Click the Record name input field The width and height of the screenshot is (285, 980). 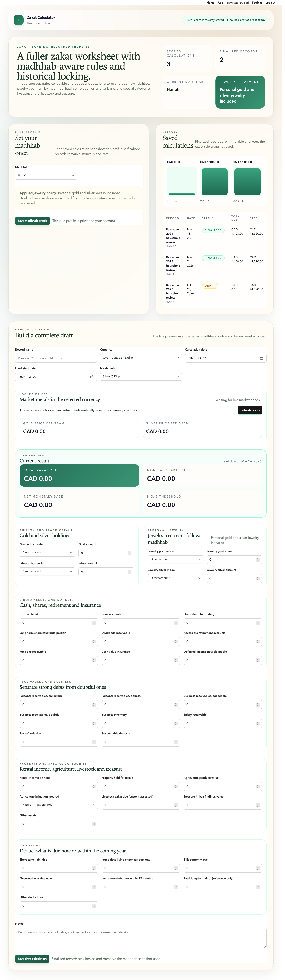56,358
